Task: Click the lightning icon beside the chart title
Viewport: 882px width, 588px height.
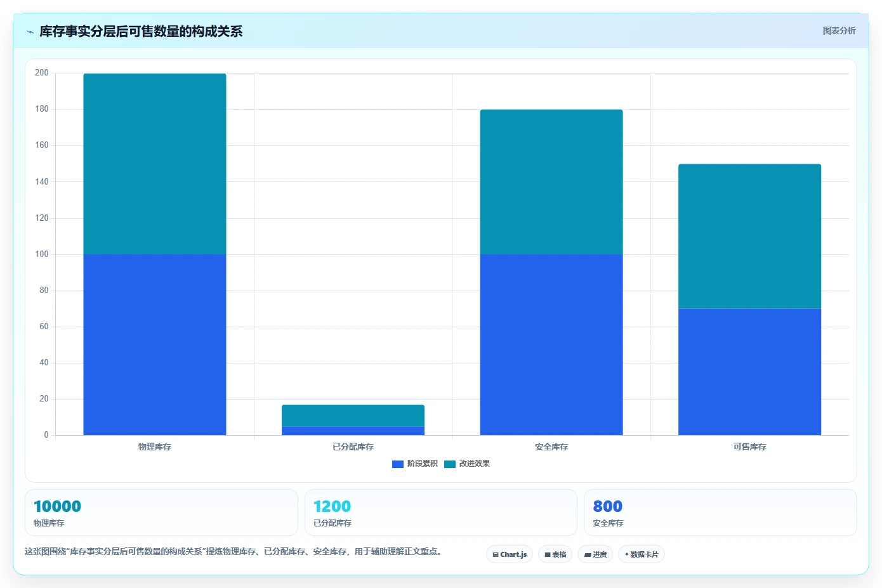Action: pyautogui.click(x=30, y=32)
